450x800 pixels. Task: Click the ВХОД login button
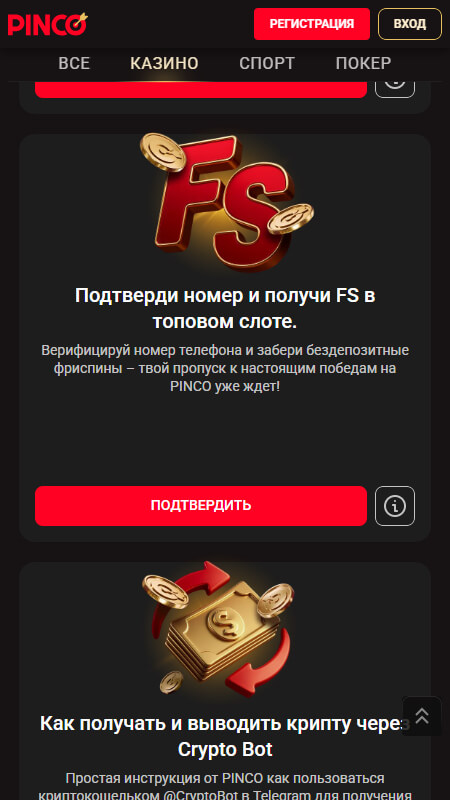coord(410,24)
